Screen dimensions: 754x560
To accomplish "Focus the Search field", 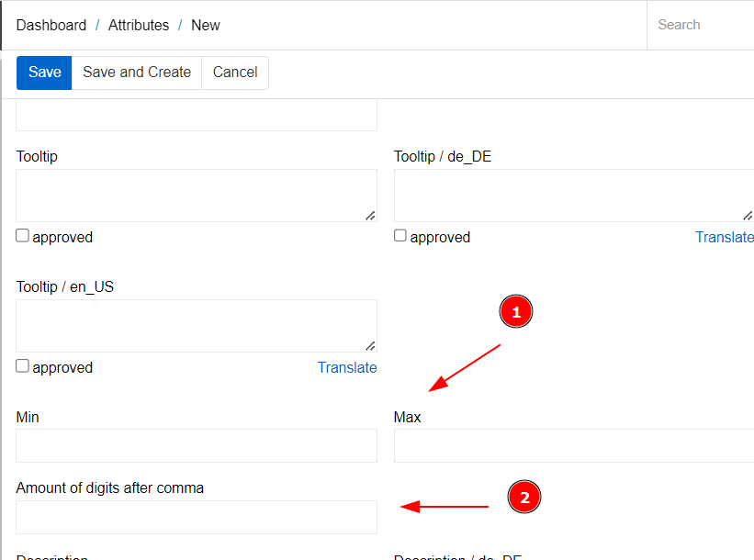I will coord(701,25).
